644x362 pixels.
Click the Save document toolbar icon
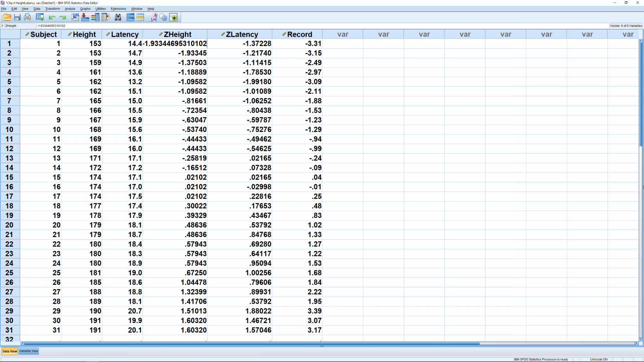(x=17, y=17)
